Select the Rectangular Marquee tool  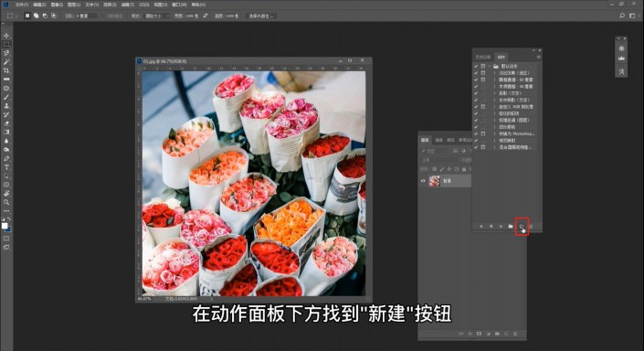pos(6,45)
